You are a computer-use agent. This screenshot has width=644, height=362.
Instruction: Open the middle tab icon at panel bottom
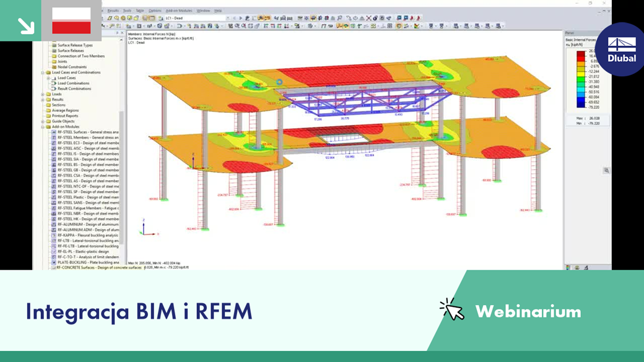tap(577, 267)
